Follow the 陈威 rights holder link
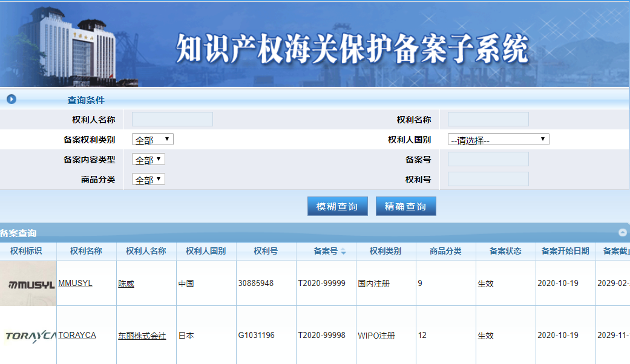Viewport: 630px width, 364px height. (x=126, y=284)
